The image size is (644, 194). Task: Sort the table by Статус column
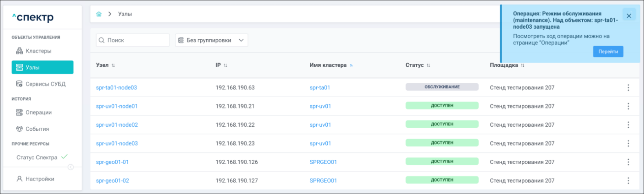coord(428,65)
